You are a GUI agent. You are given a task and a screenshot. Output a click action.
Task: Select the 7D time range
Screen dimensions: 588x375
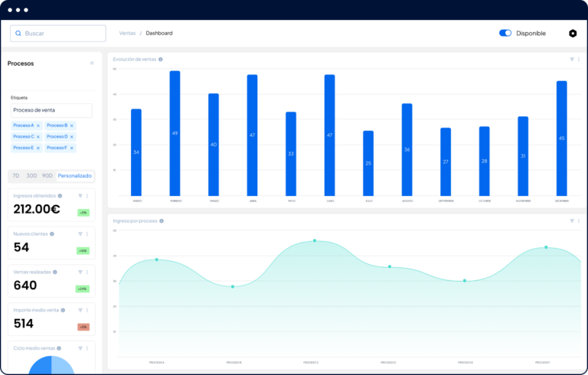(16, 175)
